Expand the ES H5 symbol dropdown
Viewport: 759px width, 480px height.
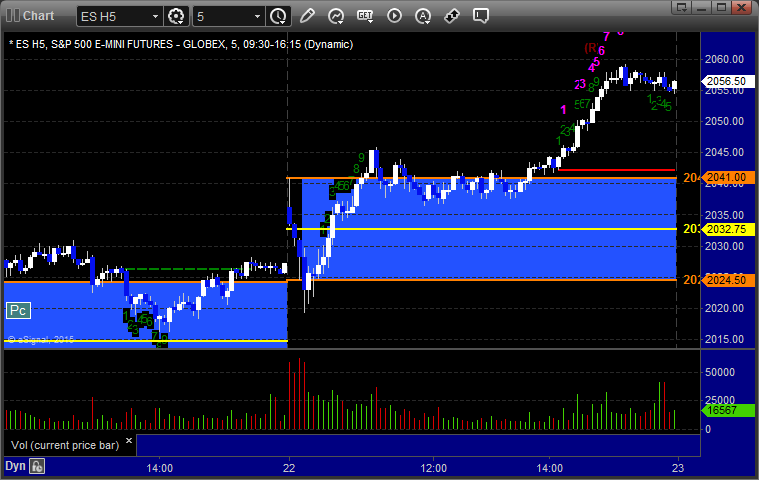tap(119, 16)
